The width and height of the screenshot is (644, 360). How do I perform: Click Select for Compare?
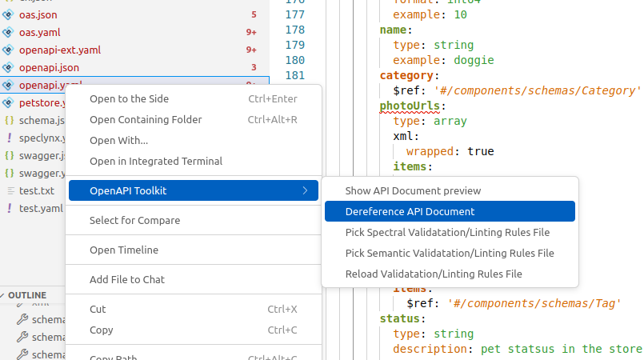pyautogui.click(x=134, y=220)
